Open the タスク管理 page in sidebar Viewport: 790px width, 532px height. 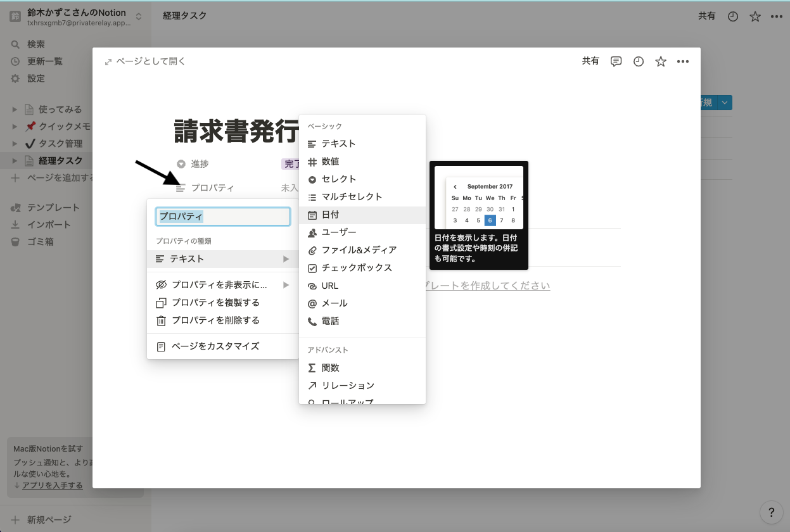coord(61,144)
